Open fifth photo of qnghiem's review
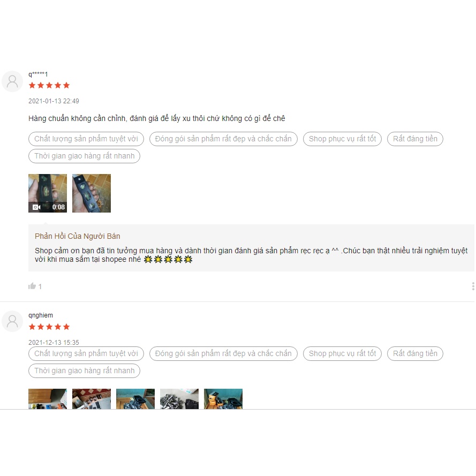The height and width of the screenshot is (476, 476). tap(223, 398)
